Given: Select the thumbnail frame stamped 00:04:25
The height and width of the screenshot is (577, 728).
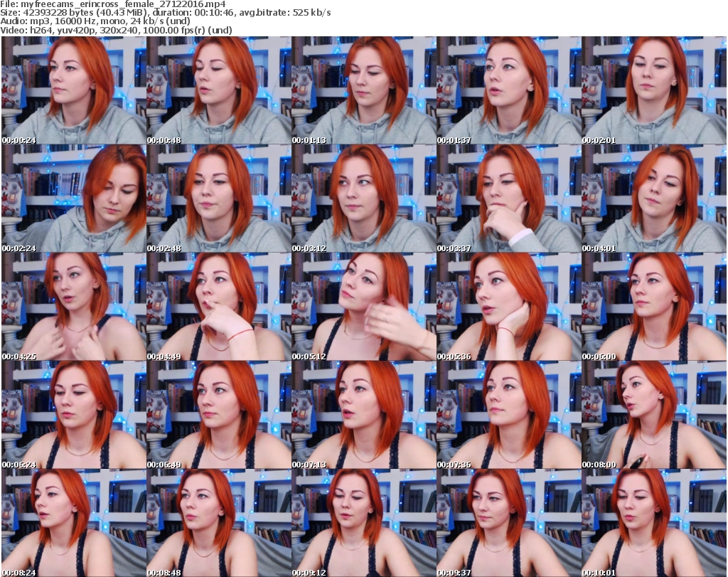Looking at the screenshot, I should point(74,307).
